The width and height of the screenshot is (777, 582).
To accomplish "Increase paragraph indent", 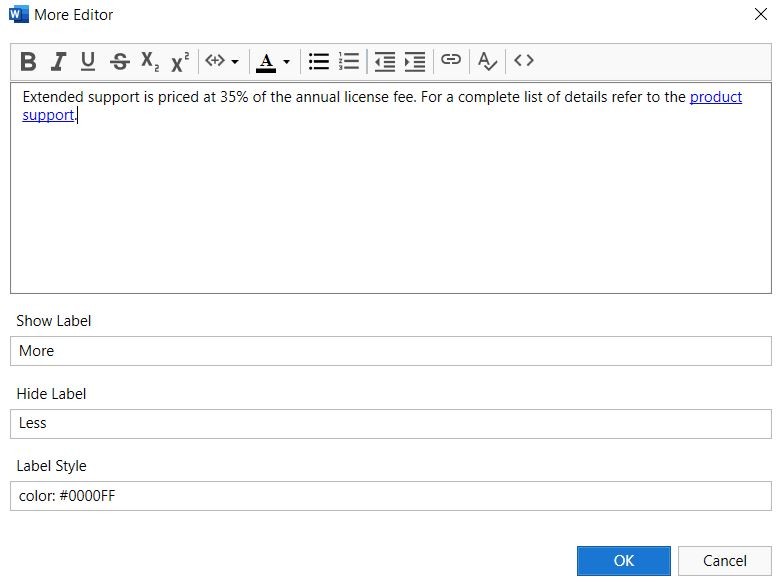I will [x=415, y=62].
